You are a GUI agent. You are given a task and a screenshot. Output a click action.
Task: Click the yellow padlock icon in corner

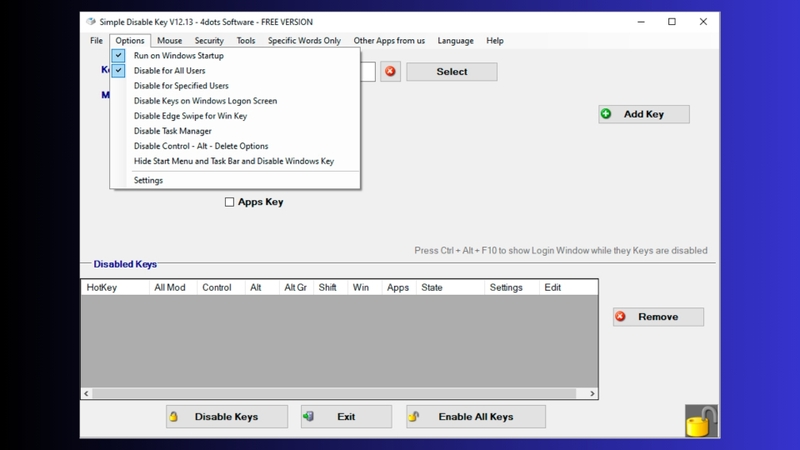(x=701, y=421)
